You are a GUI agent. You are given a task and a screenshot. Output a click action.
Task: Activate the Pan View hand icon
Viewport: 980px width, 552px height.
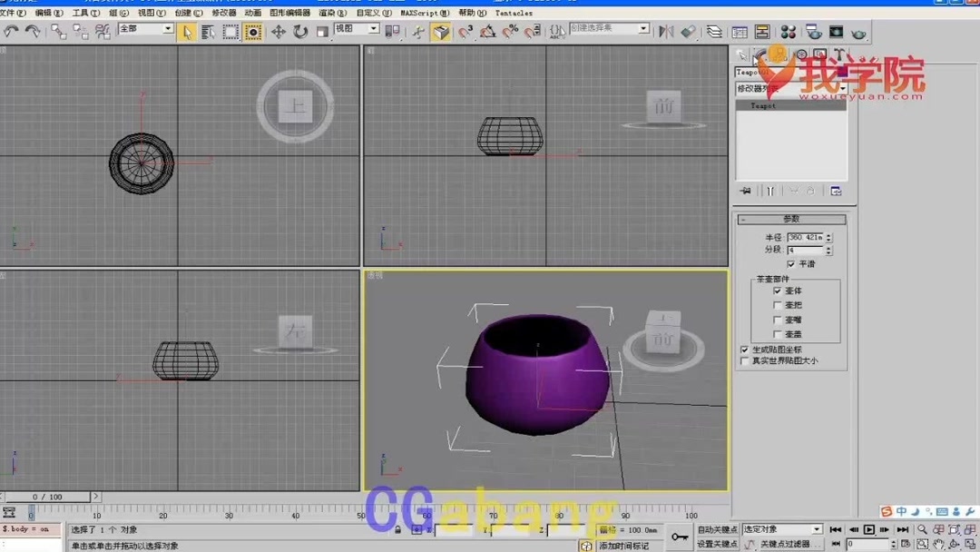(938, 544)
